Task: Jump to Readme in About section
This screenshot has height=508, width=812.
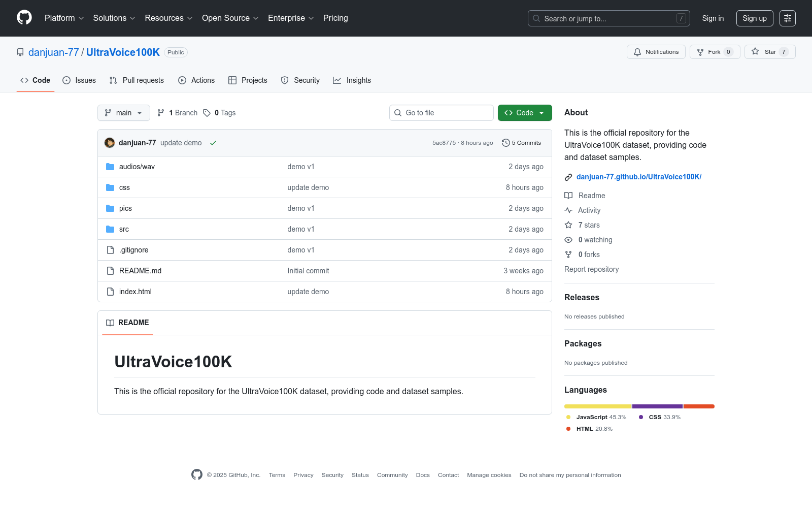Action: [585, 196]
